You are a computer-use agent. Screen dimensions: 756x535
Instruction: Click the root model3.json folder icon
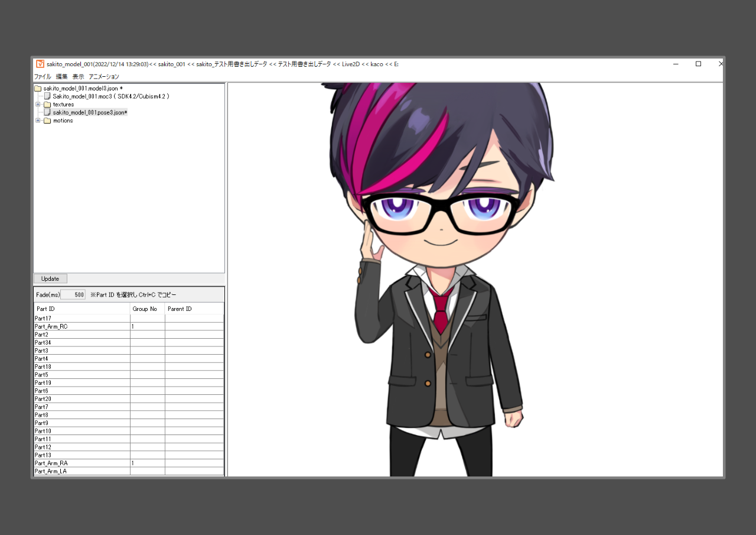[38, 88]
